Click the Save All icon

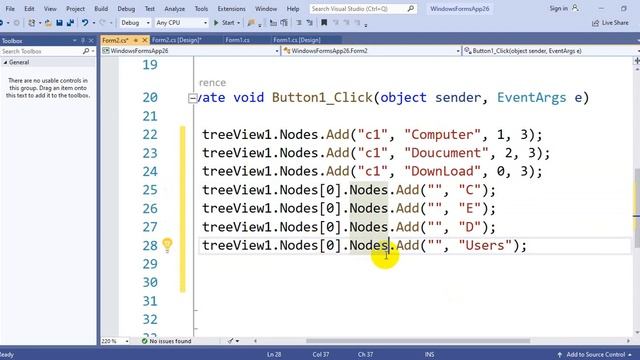(x=70, y=23)
